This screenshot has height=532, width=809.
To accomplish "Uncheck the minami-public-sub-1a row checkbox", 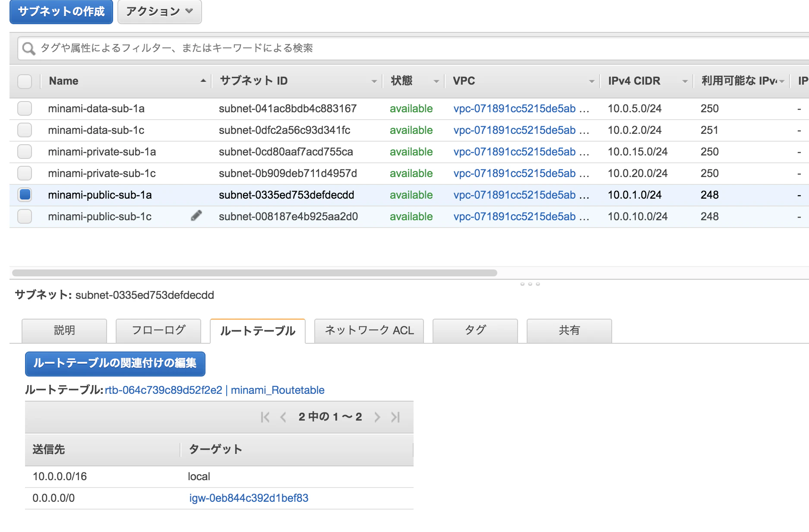I will [25, 195].
